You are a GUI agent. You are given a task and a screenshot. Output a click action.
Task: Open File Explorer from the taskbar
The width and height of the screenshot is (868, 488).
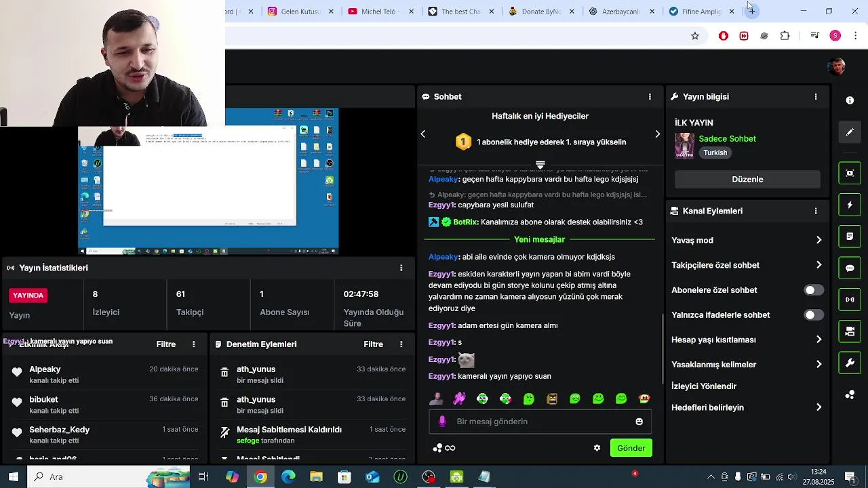pyautogui.click(x=316, y=477)
